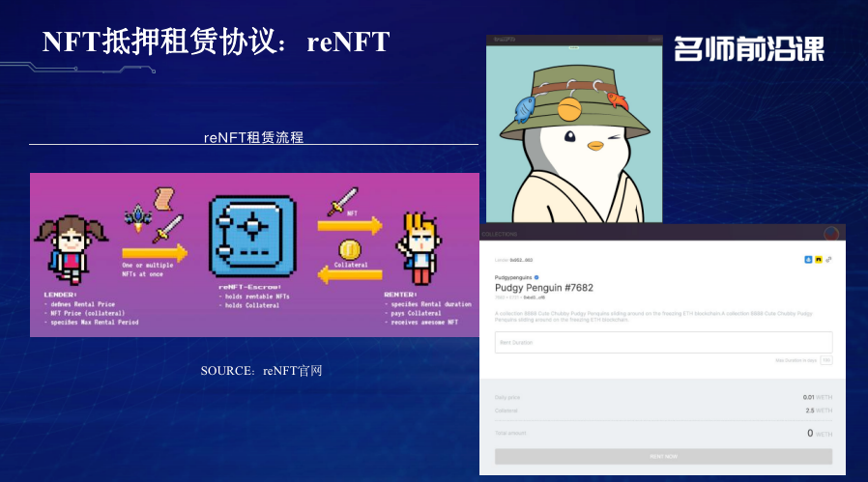The width and height of the screenshot is (868, 482).
Task: Open the blue OpenSea marketplace icon
Action: (x=808, y=259)
